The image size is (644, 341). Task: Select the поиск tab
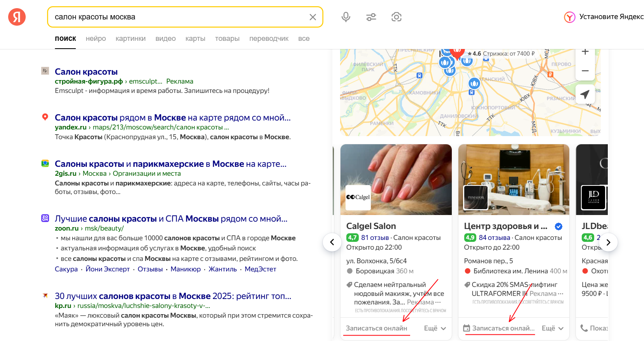(x=65, y=38)
